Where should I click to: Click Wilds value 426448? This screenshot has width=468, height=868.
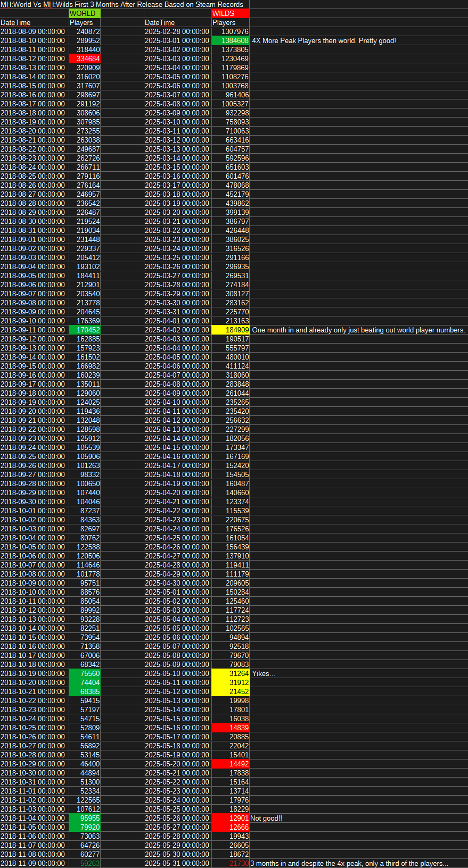tap(231, 230)
